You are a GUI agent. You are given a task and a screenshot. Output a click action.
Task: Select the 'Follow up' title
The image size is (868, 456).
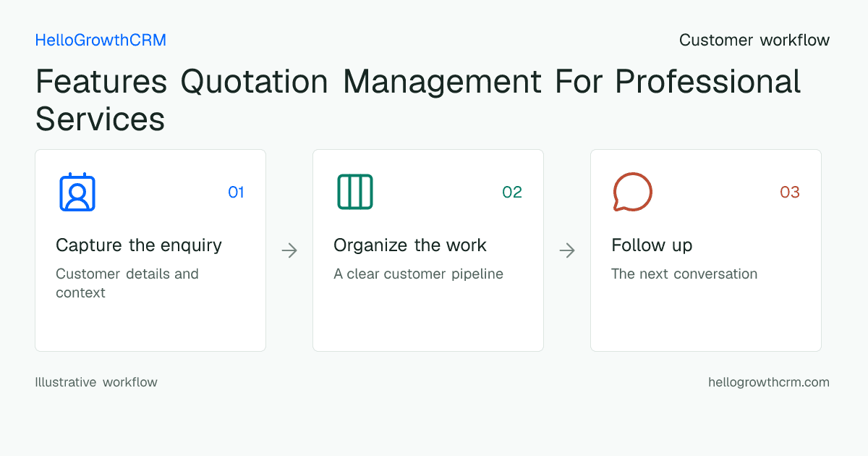point(652,245)
